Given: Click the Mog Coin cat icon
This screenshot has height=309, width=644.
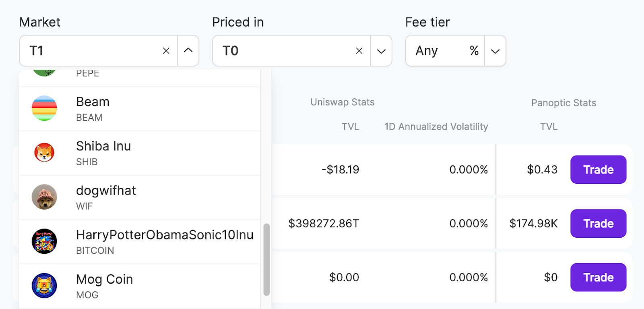Looking at the screenshot, I should [x=44, y=286].
